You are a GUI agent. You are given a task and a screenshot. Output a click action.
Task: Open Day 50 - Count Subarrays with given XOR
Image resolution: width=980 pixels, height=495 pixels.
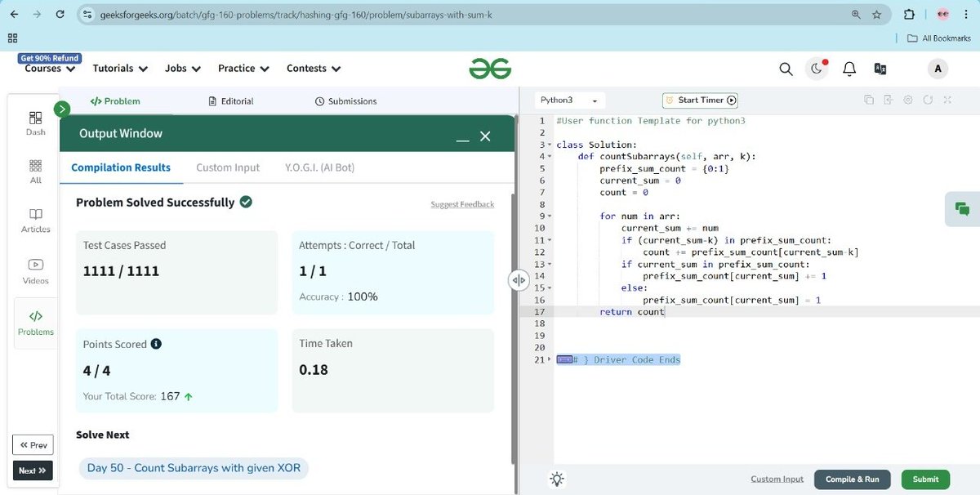[194, 468]
